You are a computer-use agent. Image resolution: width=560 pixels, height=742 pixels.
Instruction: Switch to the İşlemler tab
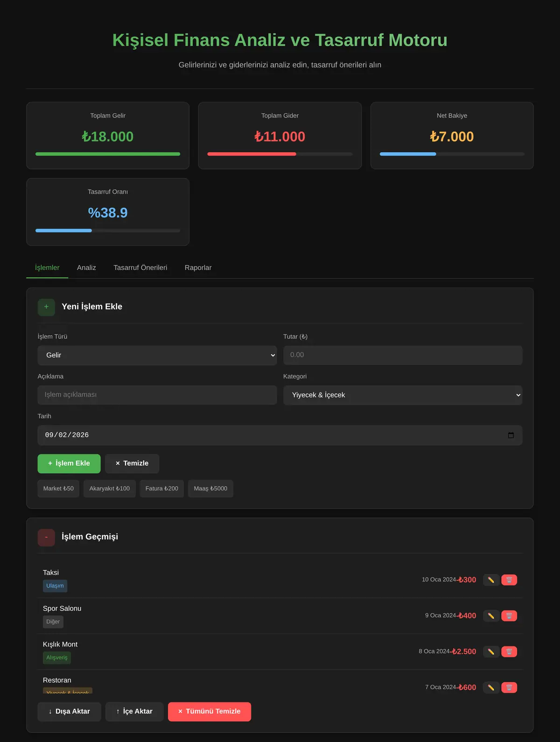(x=47, y=268)
